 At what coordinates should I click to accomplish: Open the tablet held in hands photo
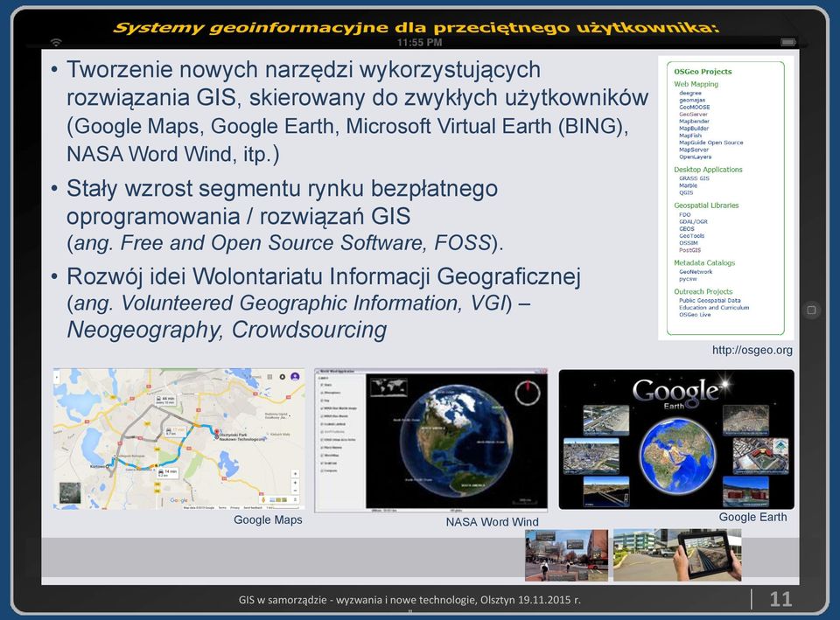click(x=677, y=555)
